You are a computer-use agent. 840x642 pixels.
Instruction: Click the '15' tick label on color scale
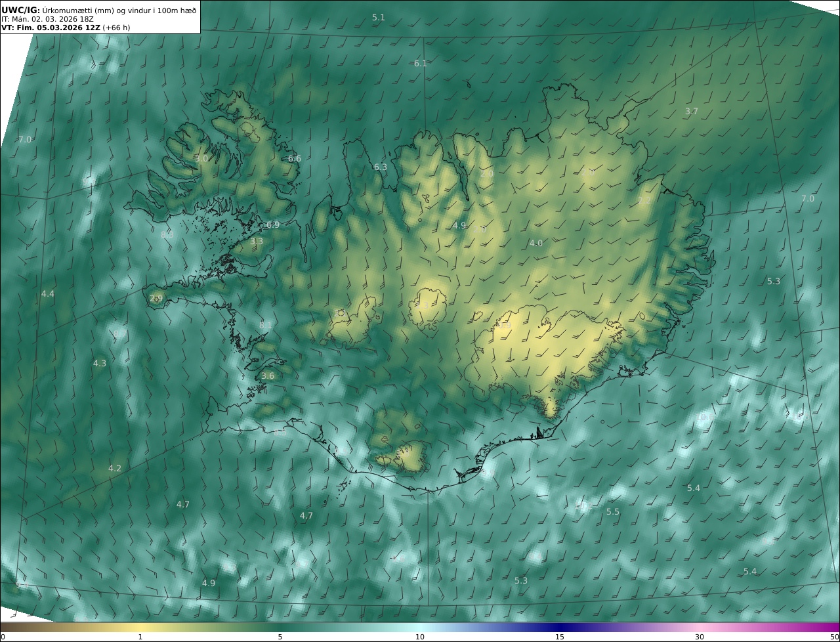tap(560, 637)
